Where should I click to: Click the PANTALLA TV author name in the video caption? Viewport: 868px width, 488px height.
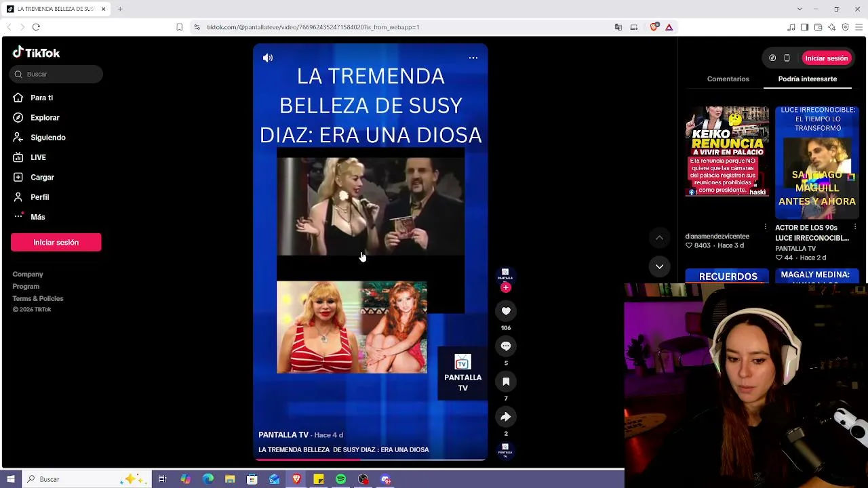pyautogui.click(x=283, y=435)
